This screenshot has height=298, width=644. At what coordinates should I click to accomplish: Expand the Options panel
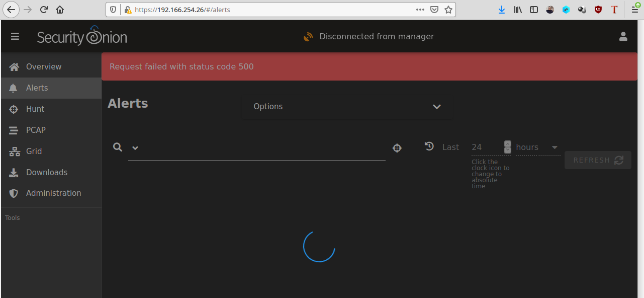pyautogui.click(x=347, y=107)
